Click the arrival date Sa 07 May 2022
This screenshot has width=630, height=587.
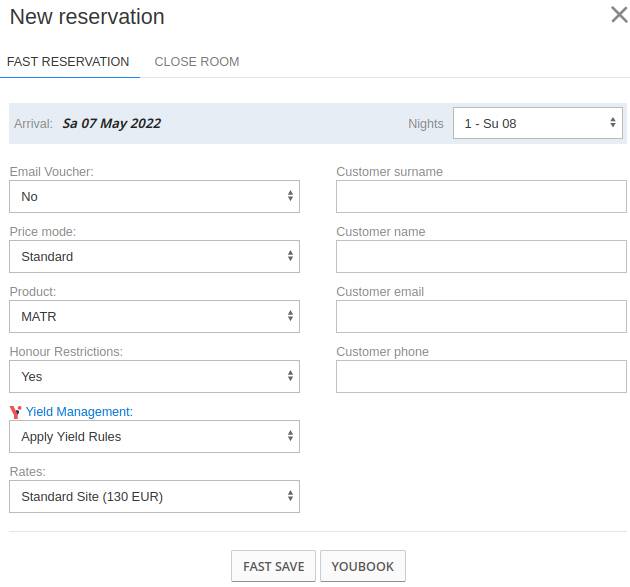coord(112,123)
